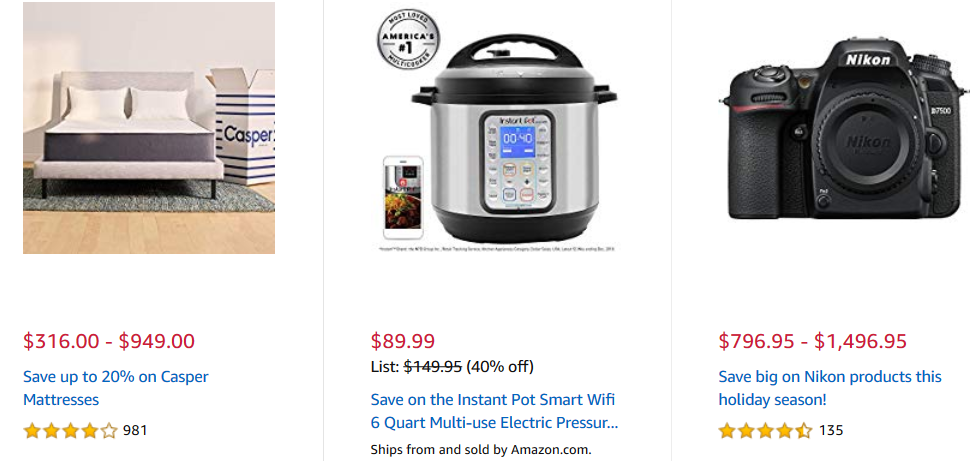The width and height of the screenshot is (974, 461).
Task: Click the Instant Pot blue timer display
Action: pos(517,142)
